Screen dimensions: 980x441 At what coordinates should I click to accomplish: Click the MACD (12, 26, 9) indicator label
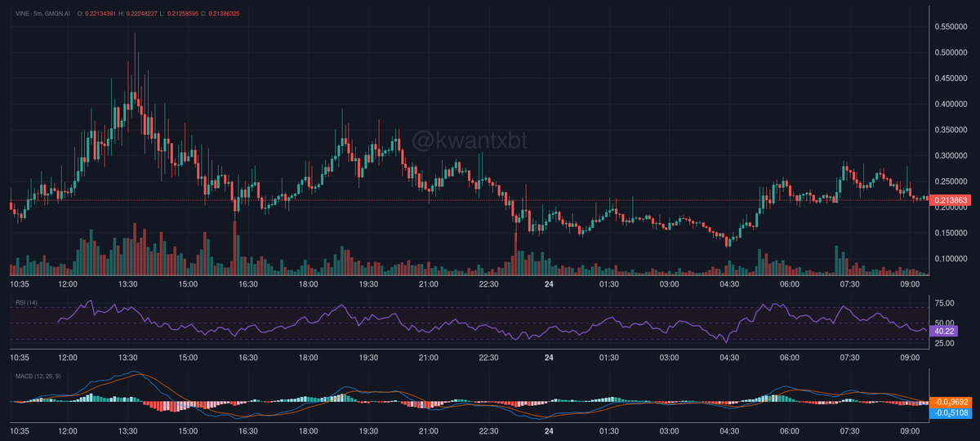click(x=38, y=376)
